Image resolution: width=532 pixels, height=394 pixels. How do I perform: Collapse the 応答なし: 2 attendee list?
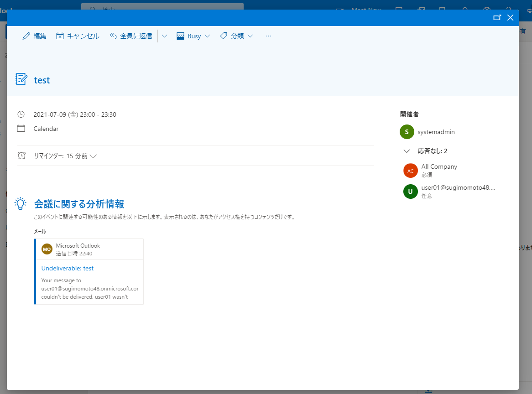[407, 151]
